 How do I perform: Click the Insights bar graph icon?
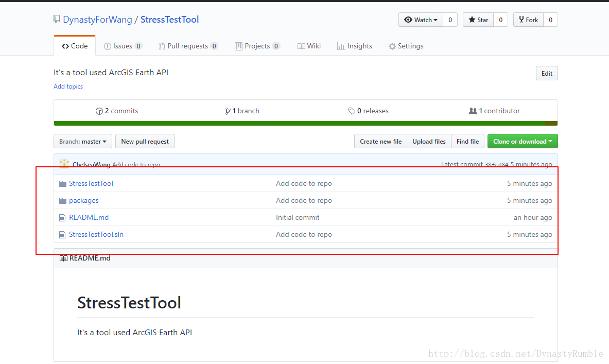tap(341, 46)
